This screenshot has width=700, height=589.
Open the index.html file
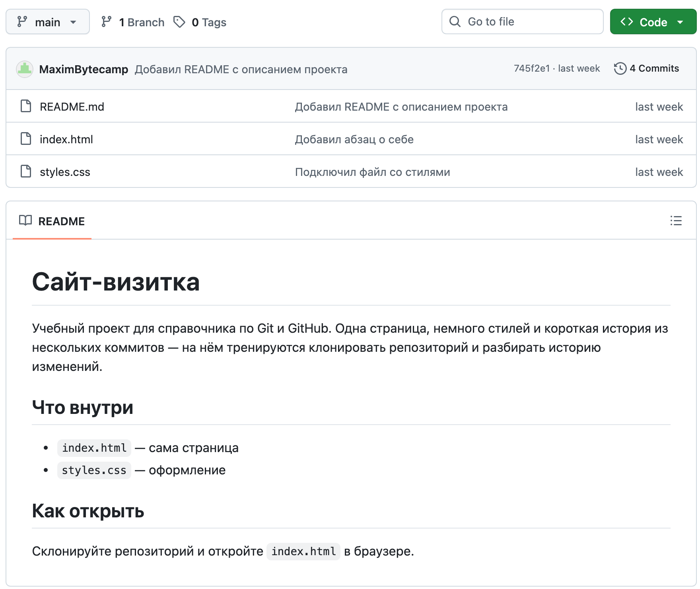pyautogui.click(x=66, y=139)
